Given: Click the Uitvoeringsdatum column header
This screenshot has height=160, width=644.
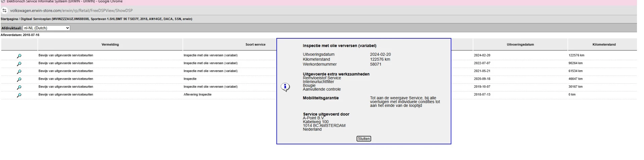Looking at the screenshot, I should (x=520, y=44).
